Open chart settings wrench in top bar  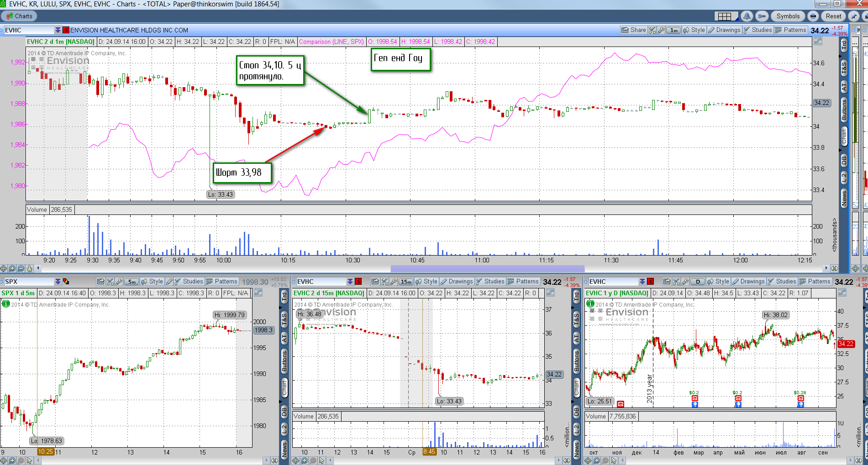(x=762, y=16)
